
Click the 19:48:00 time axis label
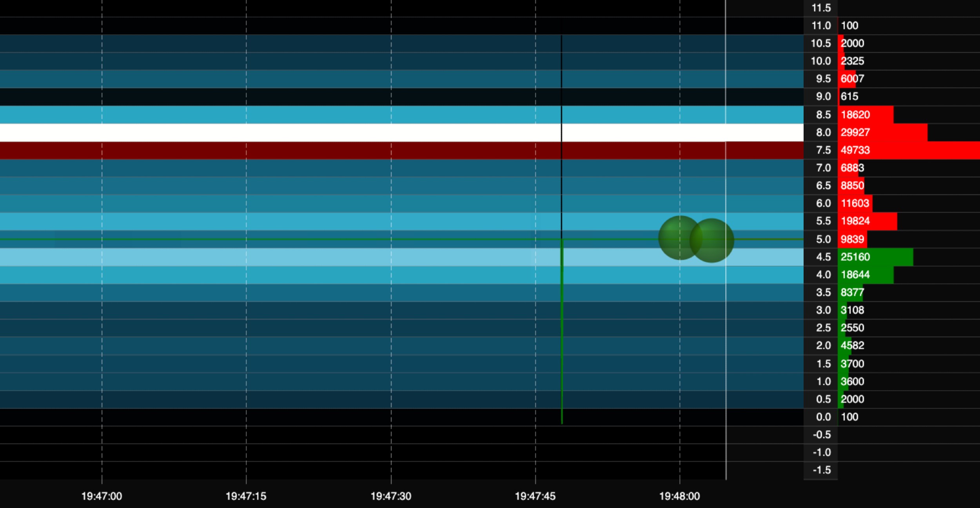pos(679,496)
